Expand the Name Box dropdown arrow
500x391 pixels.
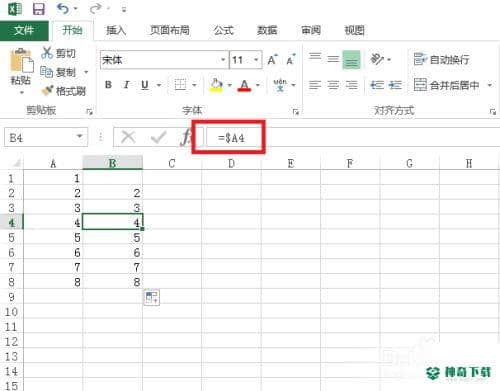click(x=79, y=136)
